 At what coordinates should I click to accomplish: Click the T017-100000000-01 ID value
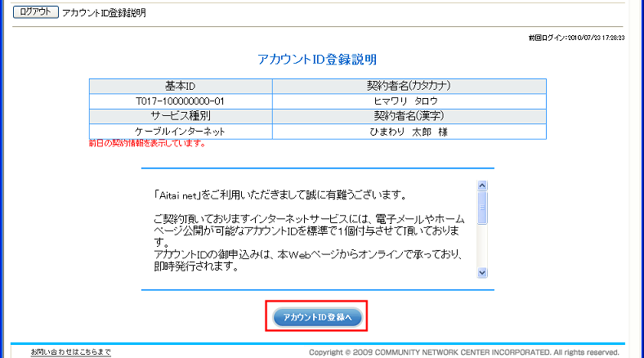180,101
